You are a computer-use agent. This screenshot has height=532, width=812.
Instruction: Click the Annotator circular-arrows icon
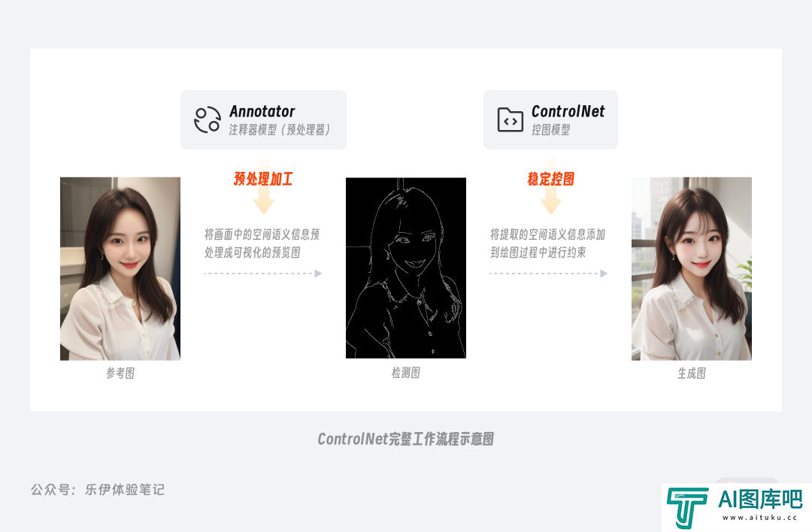coord(208,120)
